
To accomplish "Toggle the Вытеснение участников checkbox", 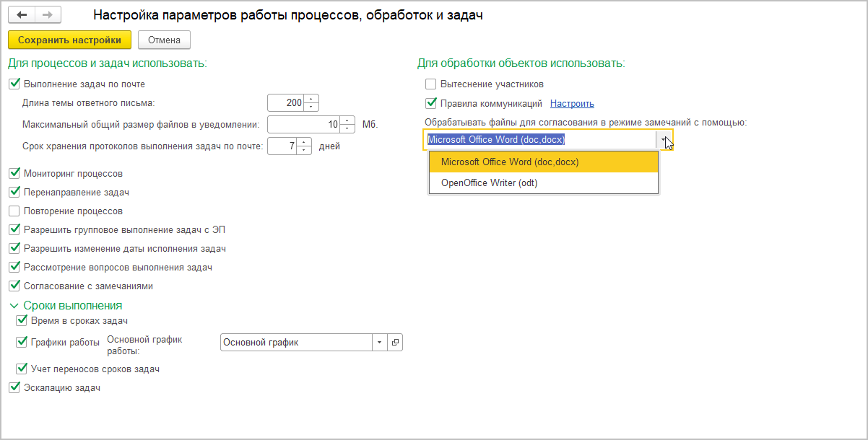I will tap(431, 84).
